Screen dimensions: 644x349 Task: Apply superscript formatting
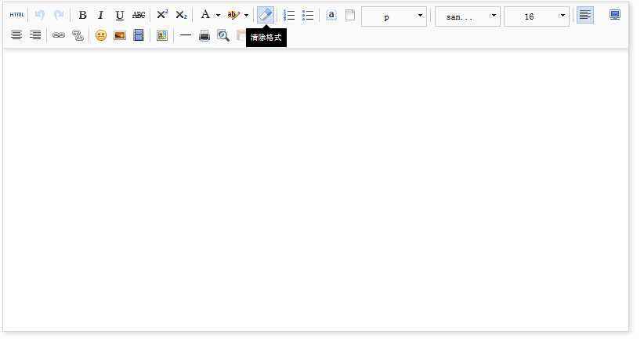point(162,15)
